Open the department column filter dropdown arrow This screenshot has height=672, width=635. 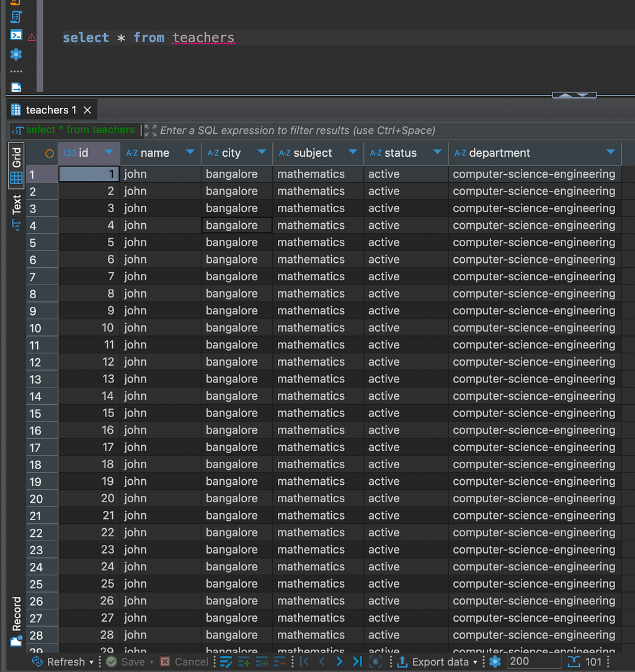pyautogui.click(x=611, y=152)
